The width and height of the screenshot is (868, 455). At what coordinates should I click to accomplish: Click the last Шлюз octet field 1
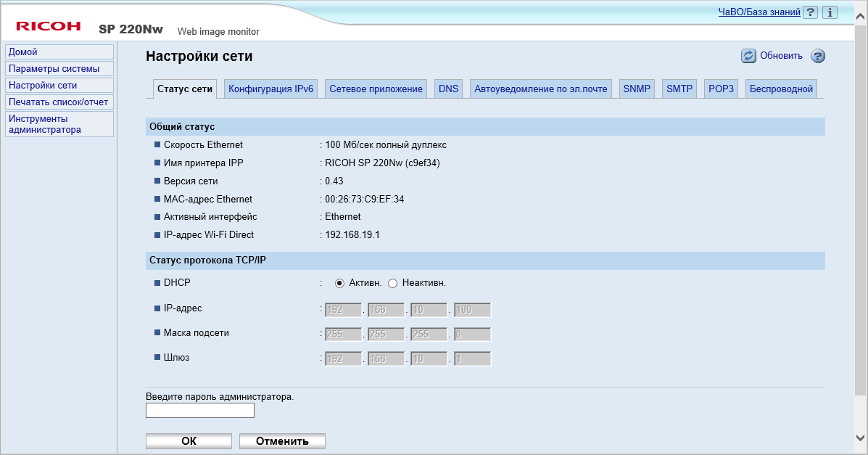472,358
